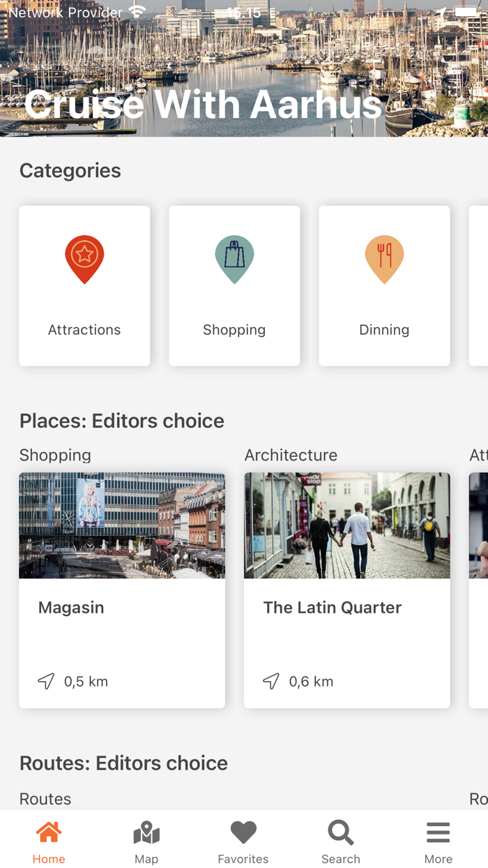This screenshot has height=868, width=488.
Task: Tap the navigation arrow beside 0,5 km
Action: click(x=46, y=681)
